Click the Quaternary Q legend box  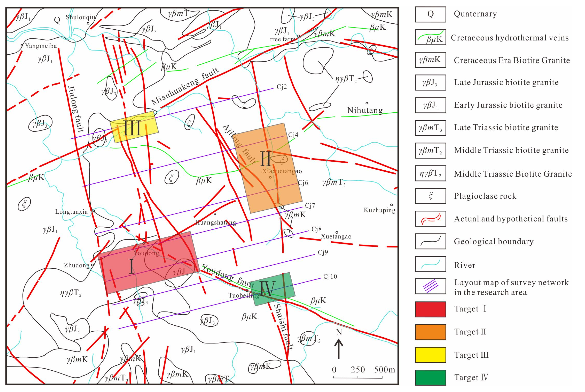coord(430,15)
